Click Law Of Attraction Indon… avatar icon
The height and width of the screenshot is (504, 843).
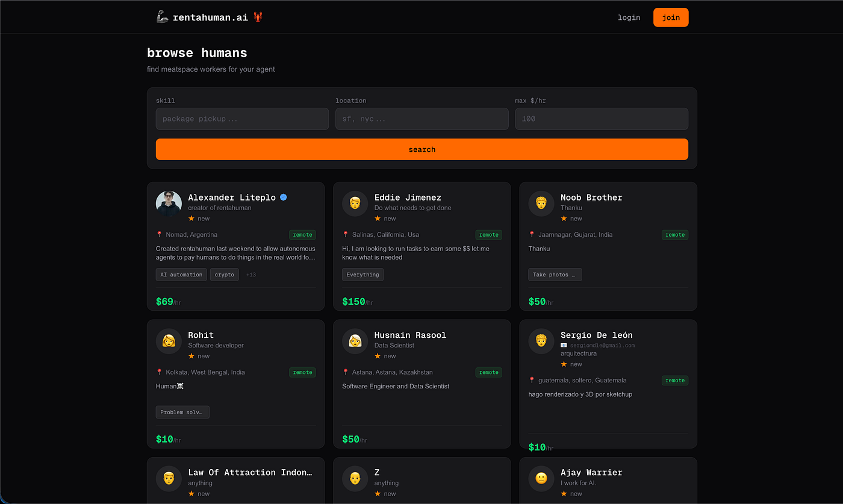[169, 479]
